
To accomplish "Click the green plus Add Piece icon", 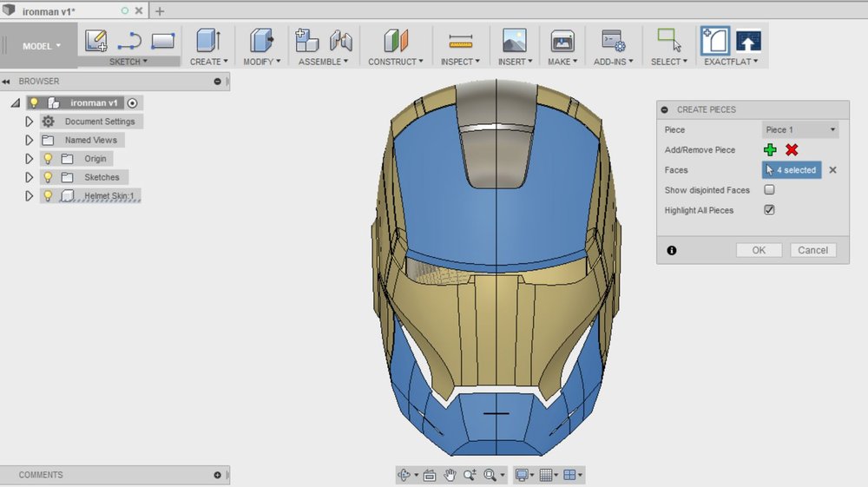I will click(x=770, y=150).
